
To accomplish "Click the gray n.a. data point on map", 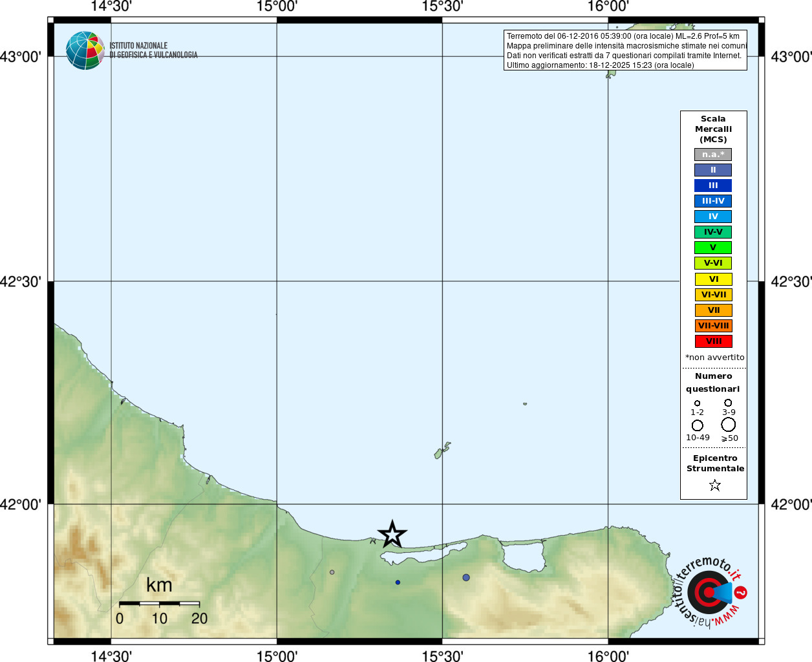I will (332, 572).
